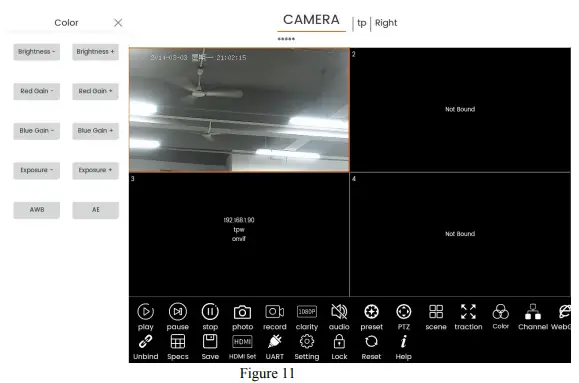Toggle the Lock padlock icon
The width and height of the screenshot is (579, 383).
tap(339, 342)
